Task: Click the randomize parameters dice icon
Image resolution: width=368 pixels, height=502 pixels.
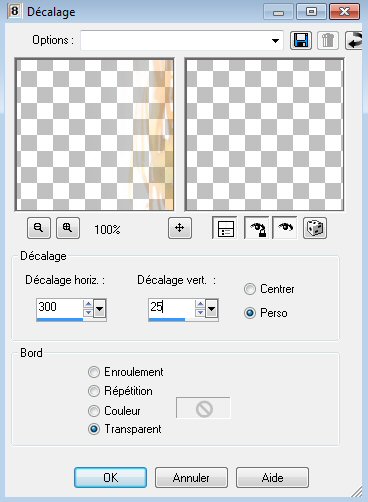Action: [315, 228]
